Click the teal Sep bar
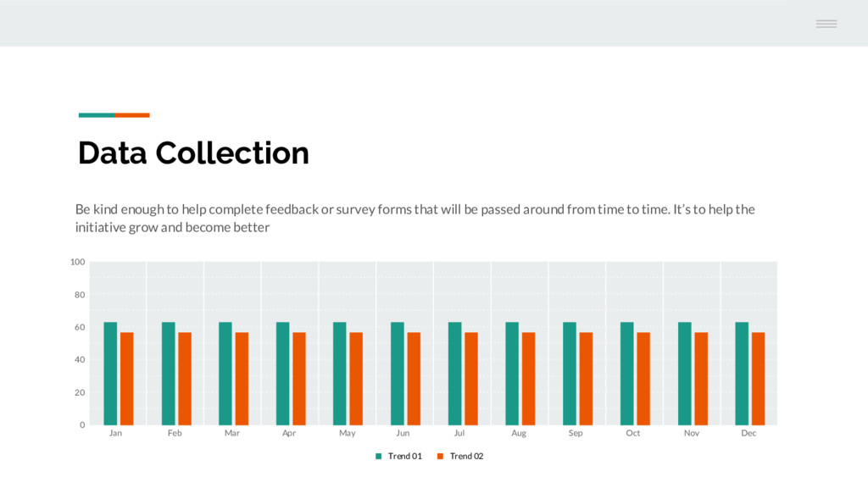868x488 pixels. click(x=569, y=374)
